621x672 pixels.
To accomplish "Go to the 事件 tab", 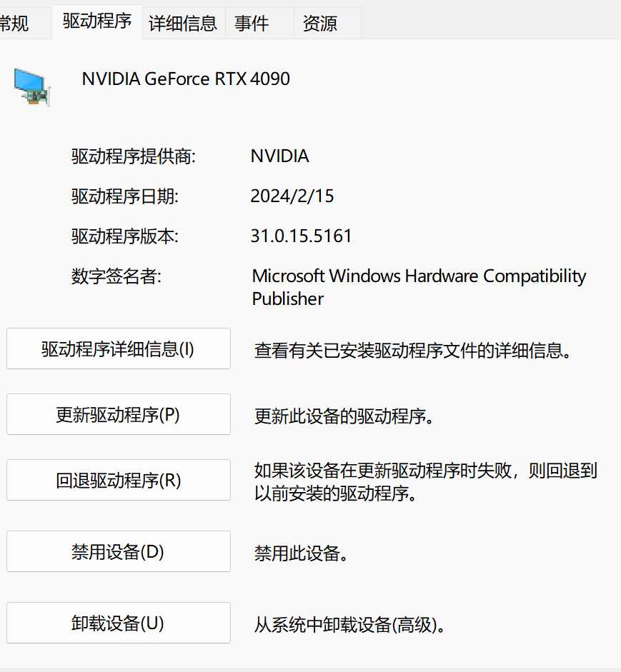I will click(x=252, y=24).
